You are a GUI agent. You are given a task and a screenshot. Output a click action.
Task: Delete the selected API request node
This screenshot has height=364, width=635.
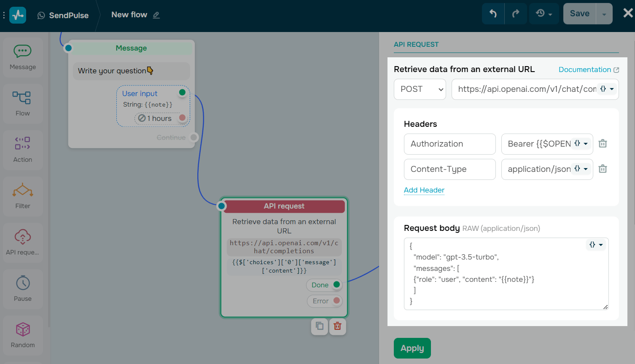(x=337, y=327)
